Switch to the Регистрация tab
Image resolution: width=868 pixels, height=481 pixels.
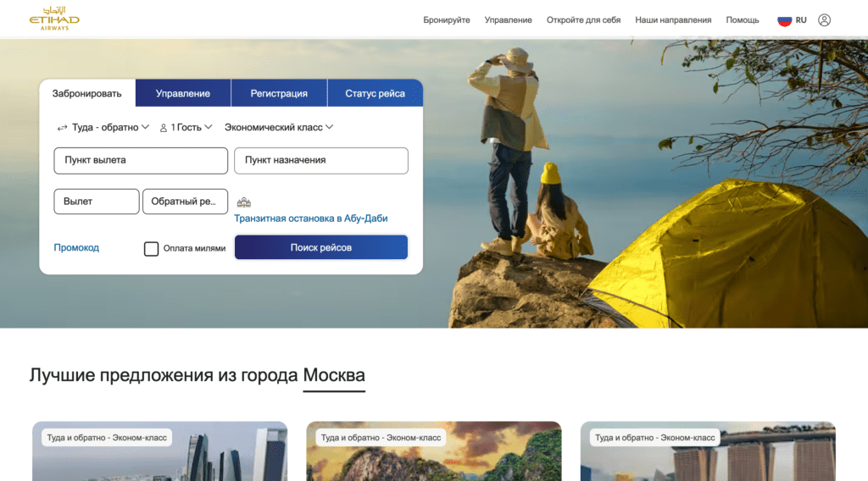pyautogui.click(x=279, y=93)
